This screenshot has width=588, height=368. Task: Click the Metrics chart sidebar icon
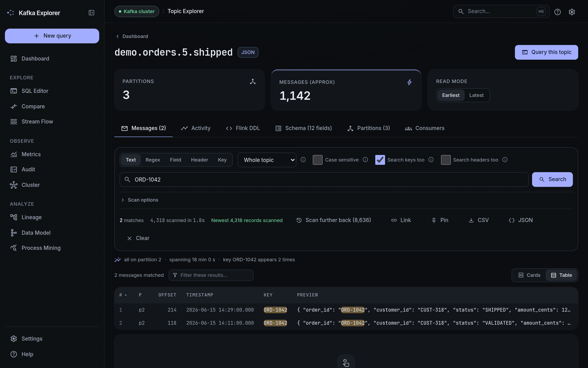point(14,154)
